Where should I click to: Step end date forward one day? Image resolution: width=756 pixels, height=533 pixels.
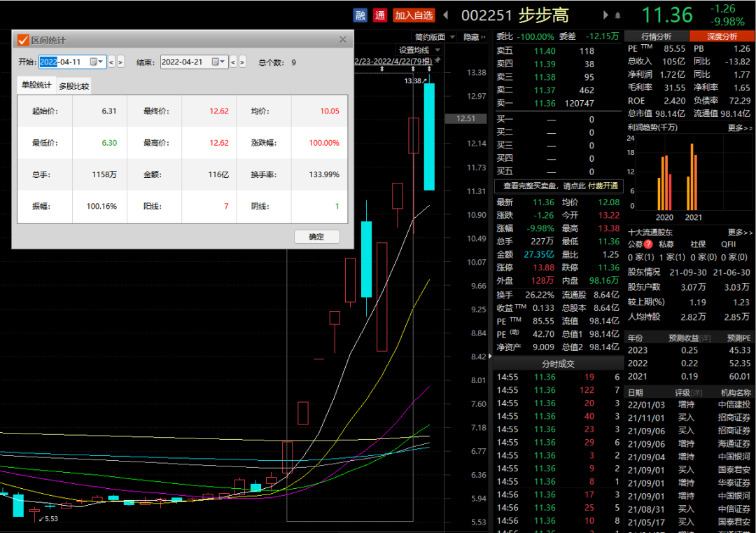click(x=242, y=62)
